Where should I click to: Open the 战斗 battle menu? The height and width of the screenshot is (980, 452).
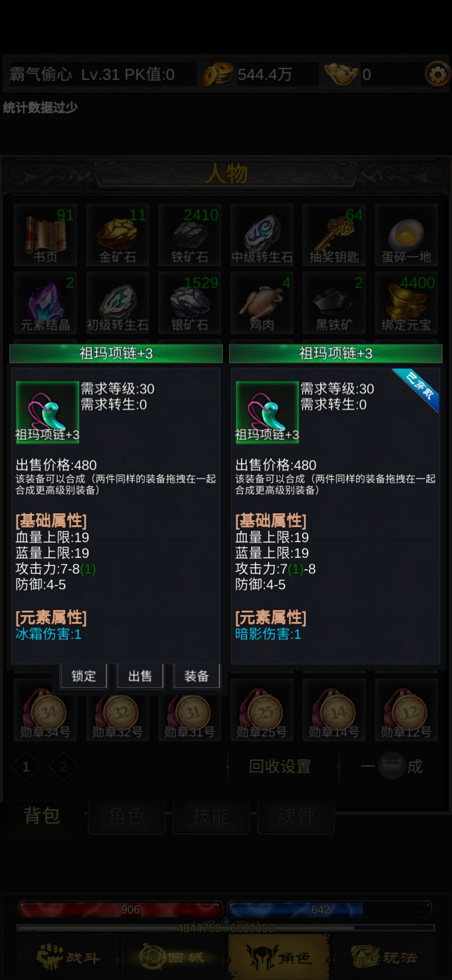click(69, 957)
